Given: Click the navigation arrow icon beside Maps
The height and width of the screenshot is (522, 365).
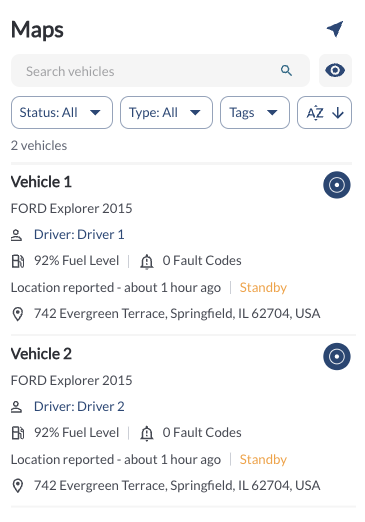Looking at the screenshot, I should point(335,29).
